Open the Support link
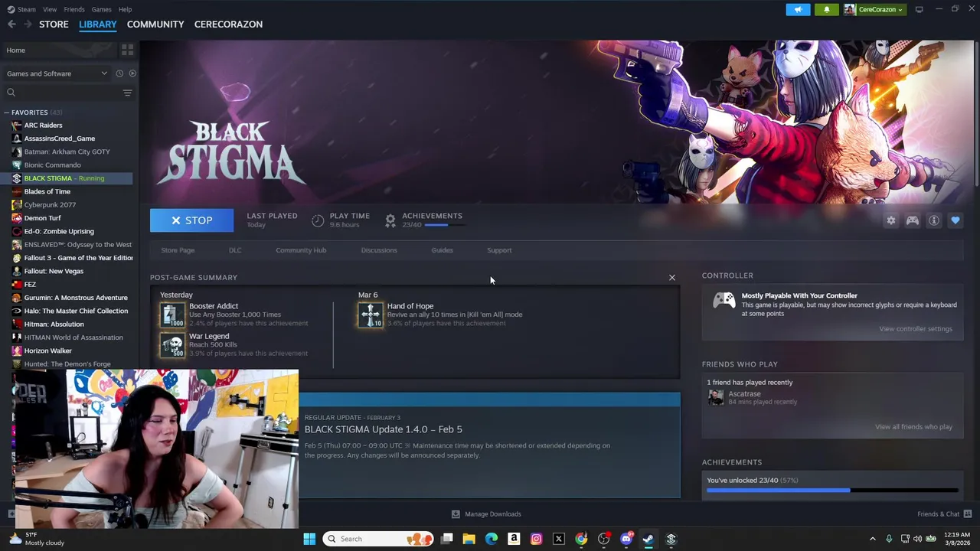 [499, 250]
